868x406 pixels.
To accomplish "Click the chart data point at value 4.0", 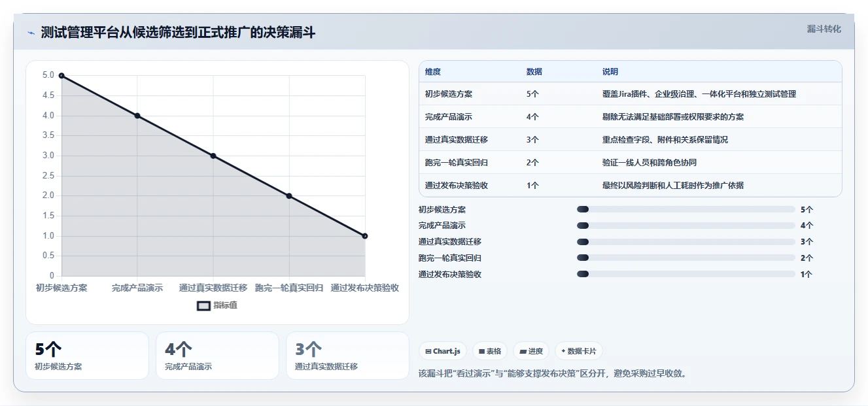I will tap(137, 116).
